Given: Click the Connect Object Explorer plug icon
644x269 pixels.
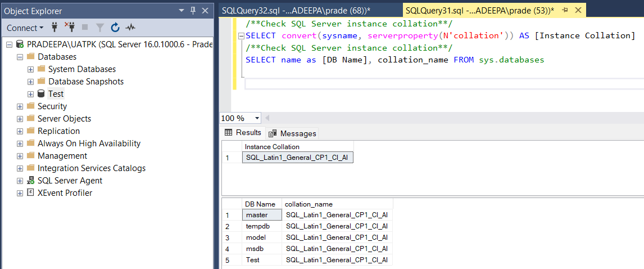Looking at the screenshot, I should pos(54,28).
